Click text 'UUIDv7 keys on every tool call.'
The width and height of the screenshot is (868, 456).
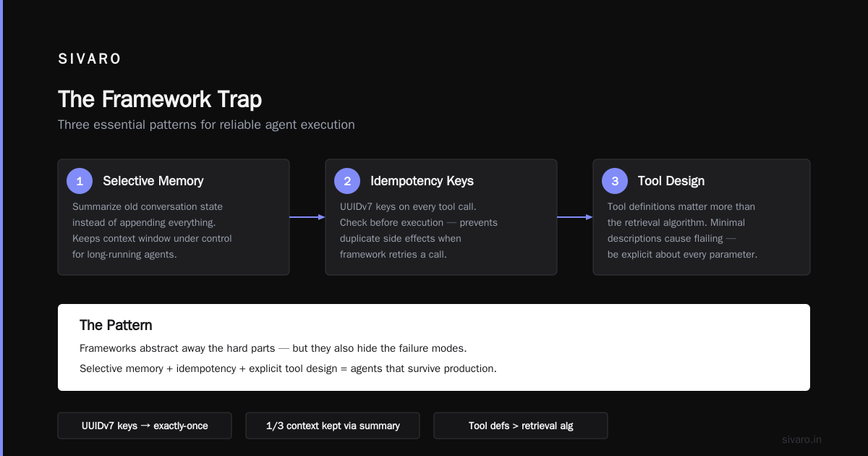click(408, 207)
